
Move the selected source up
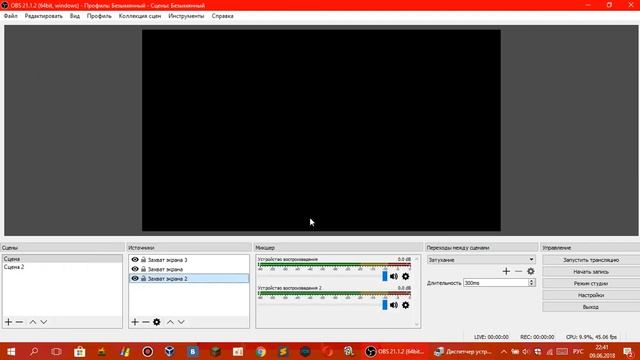point(170,322)
